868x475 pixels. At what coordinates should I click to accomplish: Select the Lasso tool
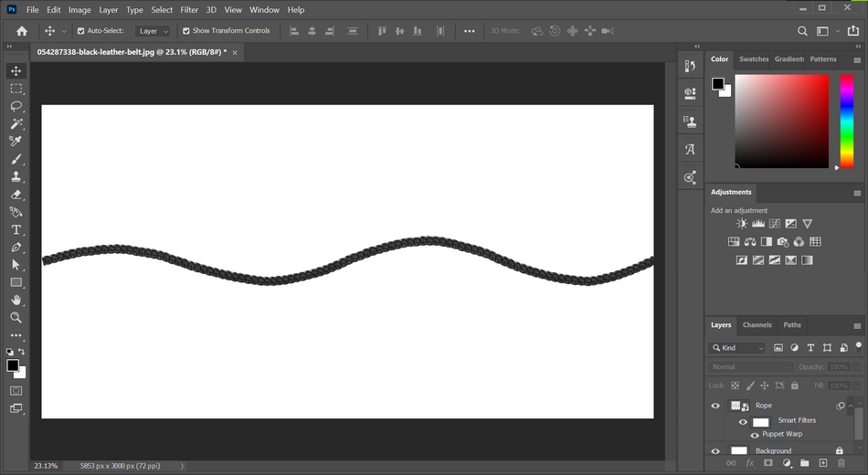click(16, 106)
